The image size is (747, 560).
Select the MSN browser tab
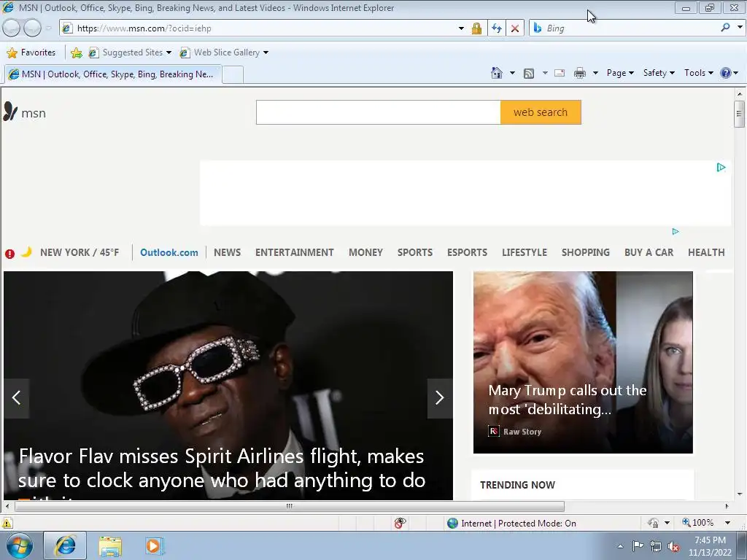[x=113, y=74]
